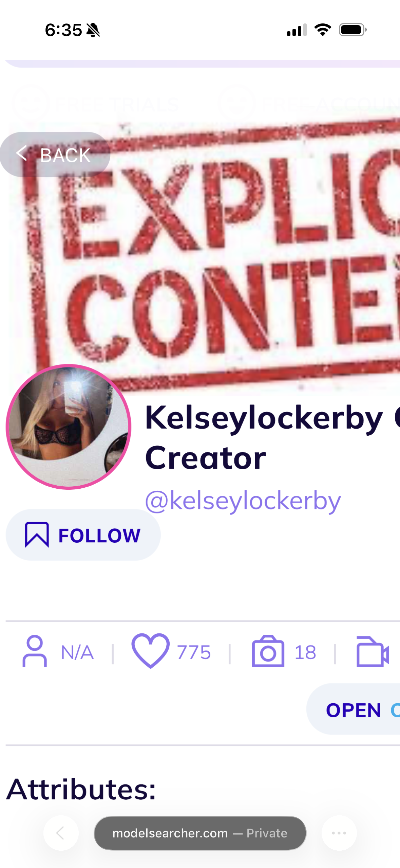
Task: Tap the Attributes section heading
Action: (81, 790)
